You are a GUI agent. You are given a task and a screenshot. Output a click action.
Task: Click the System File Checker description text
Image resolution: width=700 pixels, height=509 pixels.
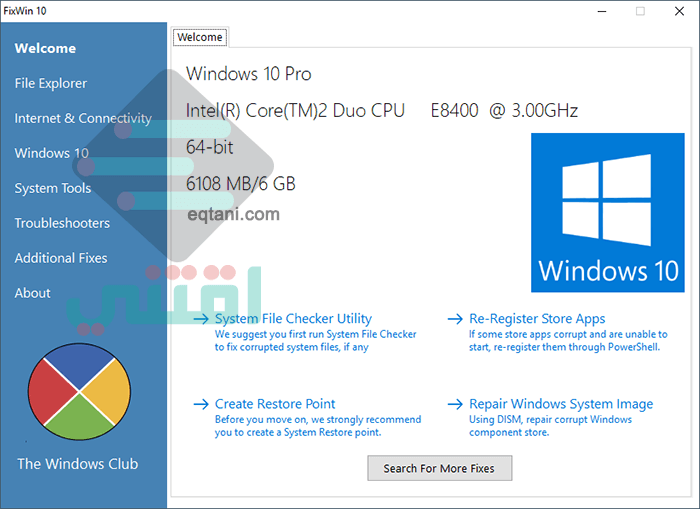point(315,341)
